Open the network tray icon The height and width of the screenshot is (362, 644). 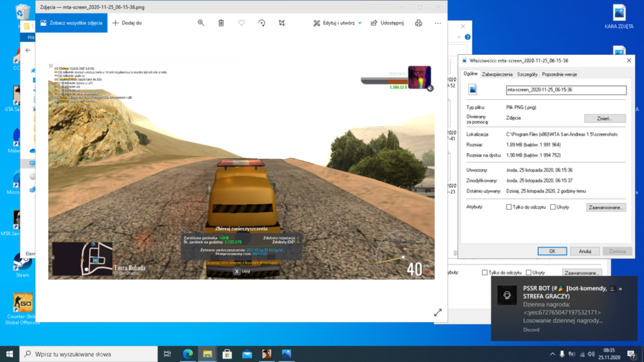click(x=582, y=354)
